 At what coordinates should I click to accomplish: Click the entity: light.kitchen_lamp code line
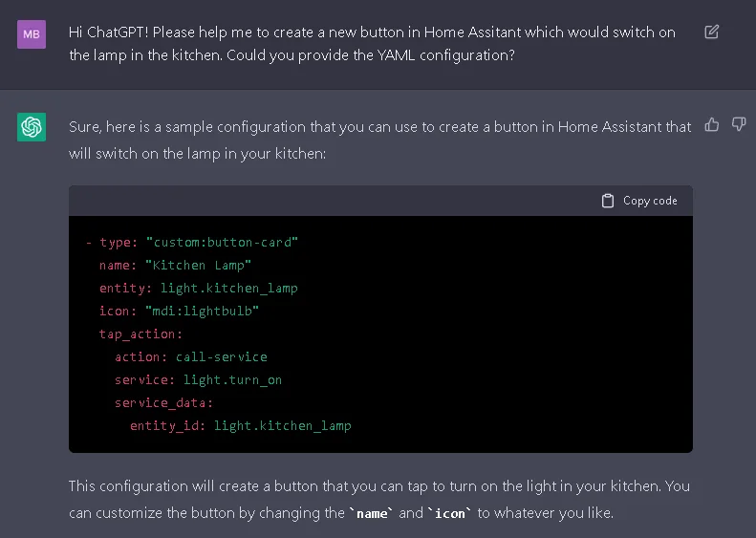pyautogui.click(x=199, y=289)
